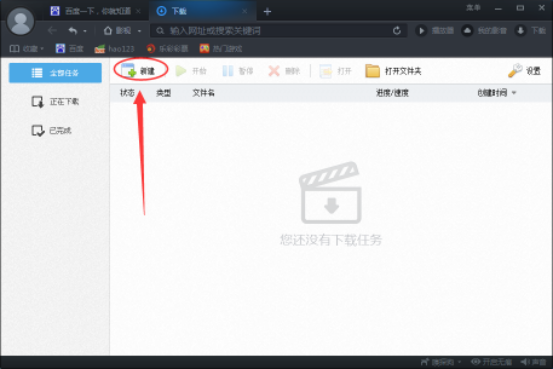Expand the 影视 home dropdown arrow
553x369 pixels.
(x=140, y=31)
